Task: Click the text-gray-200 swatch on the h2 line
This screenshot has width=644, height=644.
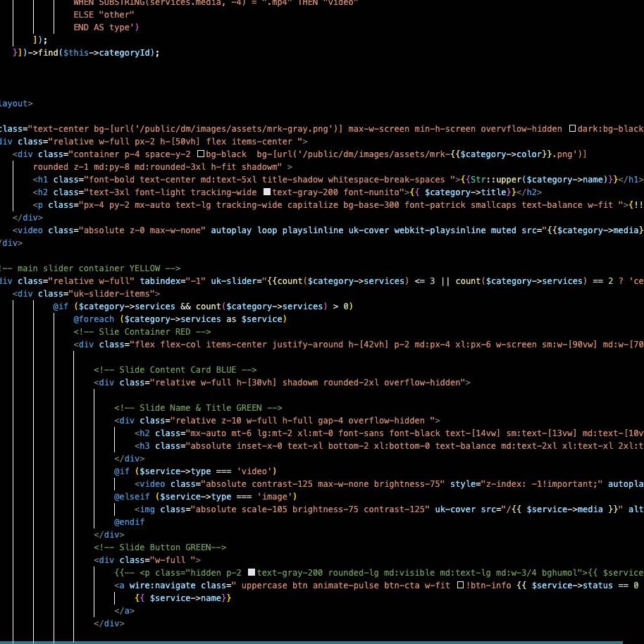Action: [x=267, y=192]
